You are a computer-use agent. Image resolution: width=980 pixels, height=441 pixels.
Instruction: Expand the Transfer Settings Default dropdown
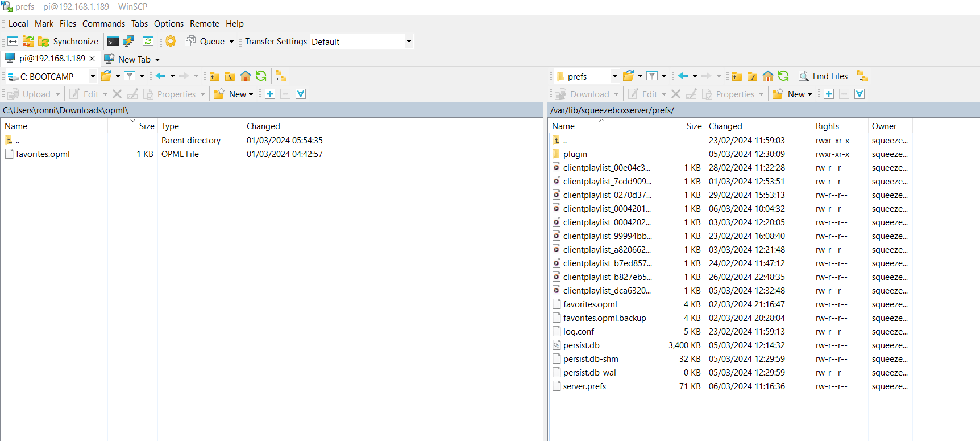[x=408, y=42]
